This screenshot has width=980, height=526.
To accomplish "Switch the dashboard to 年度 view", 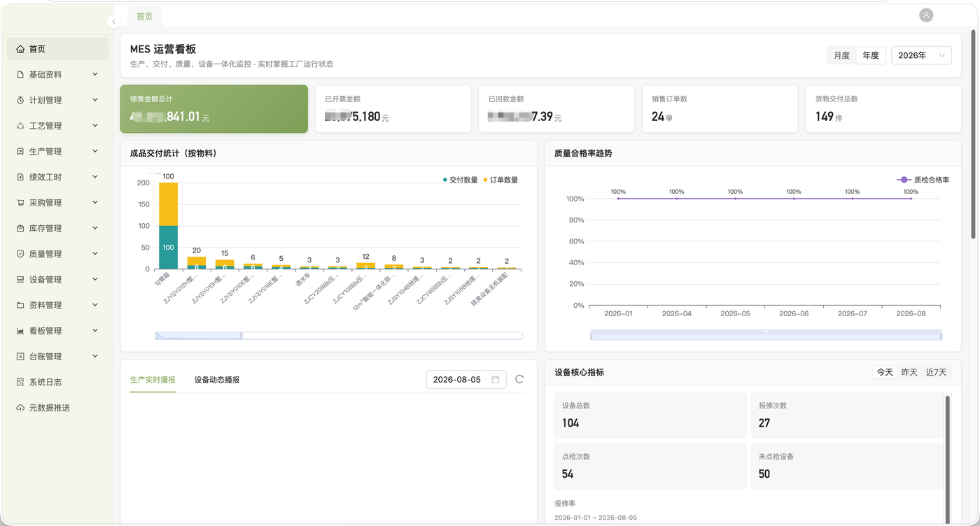I will click(871, 55).
